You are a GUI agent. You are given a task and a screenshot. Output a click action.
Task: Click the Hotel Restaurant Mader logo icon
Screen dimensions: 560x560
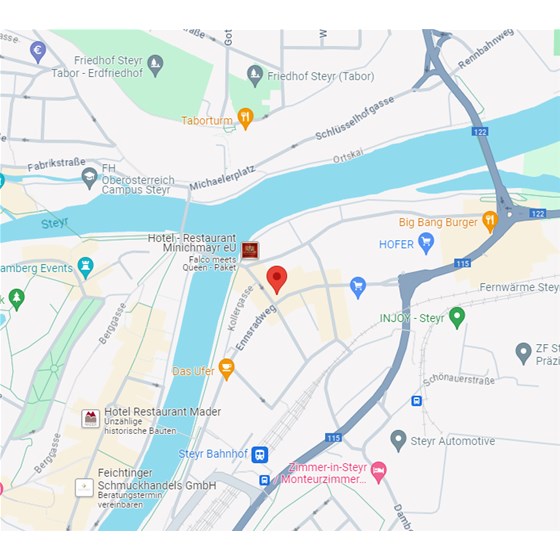coord(90,419)
